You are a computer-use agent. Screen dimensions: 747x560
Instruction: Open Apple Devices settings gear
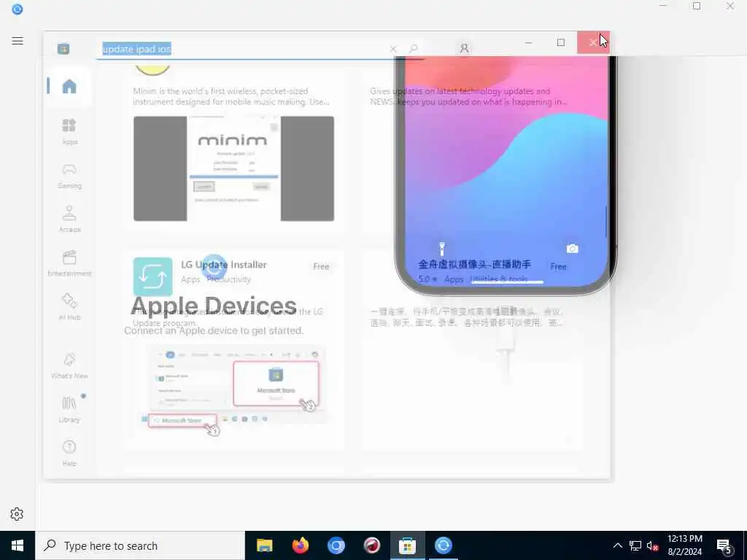tap(17, 514)
